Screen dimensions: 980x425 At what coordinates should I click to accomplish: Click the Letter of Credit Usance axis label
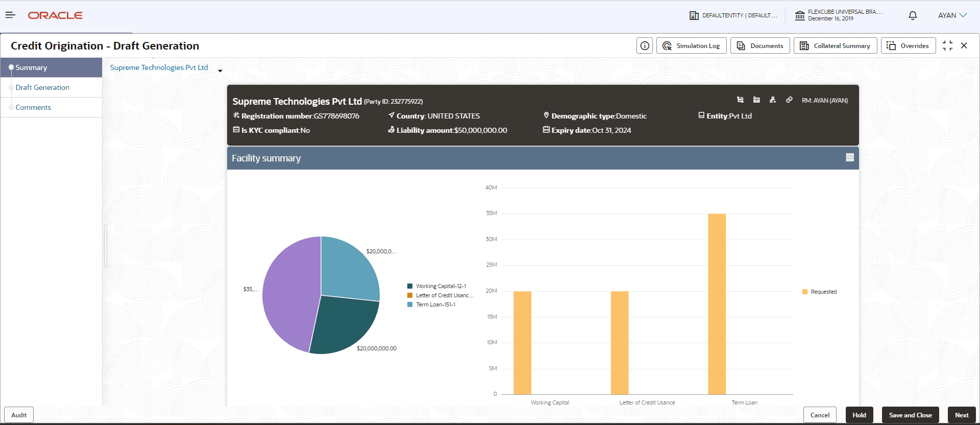click(647, 403)
